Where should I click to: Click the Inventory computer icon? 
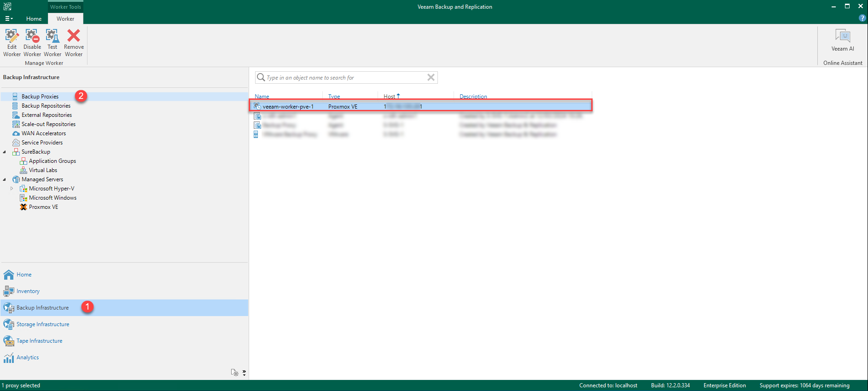[x=9, y=291]
